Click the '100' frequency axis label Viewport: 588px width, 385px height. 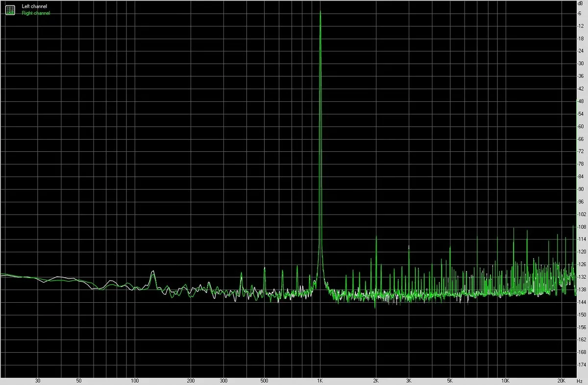[135, 380]
